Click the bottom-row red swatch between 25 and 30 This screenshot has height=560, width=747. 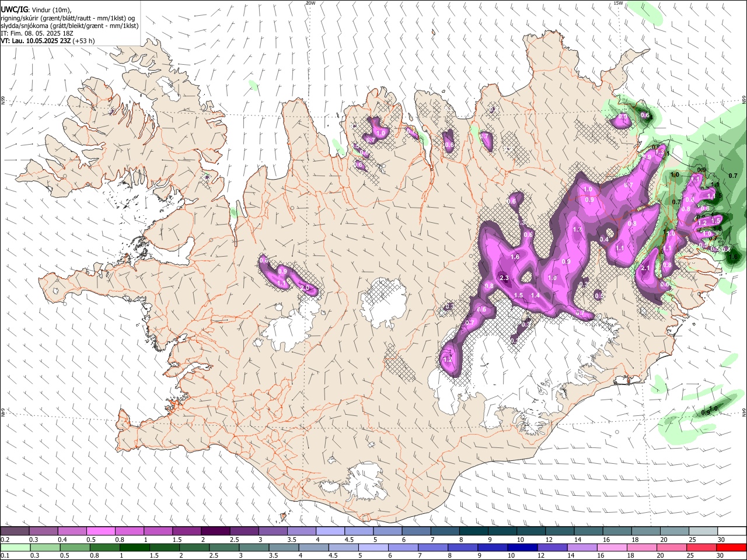pyautogui.click(x=700, y=547)
